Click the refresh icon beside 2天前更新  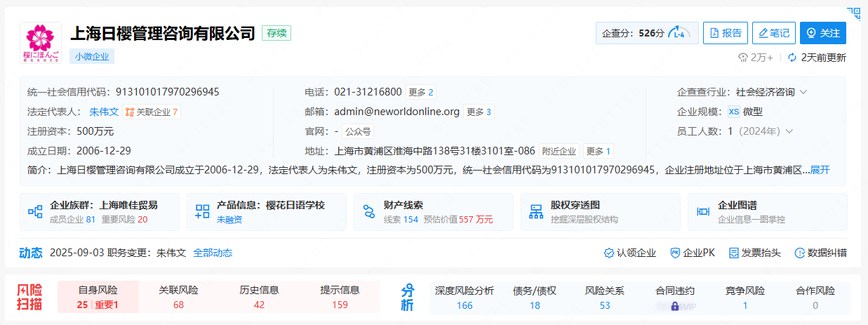(x=792, y=58)
